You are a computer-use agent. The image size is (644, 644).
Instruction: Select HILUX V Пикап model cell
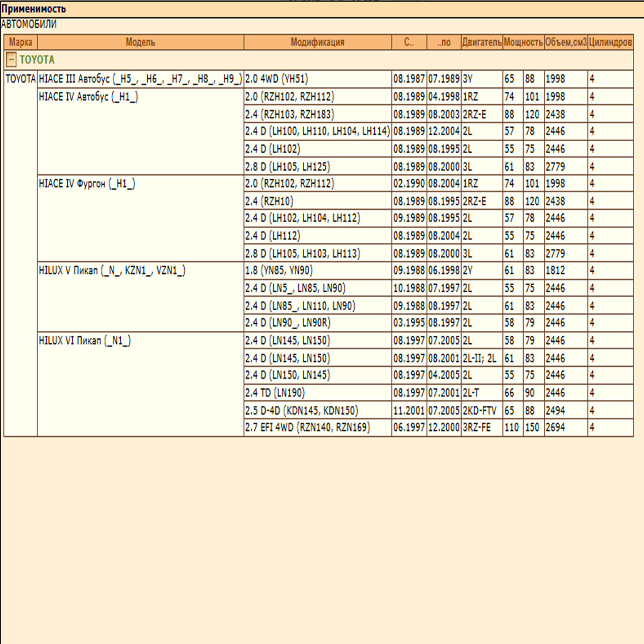[112, 270]
